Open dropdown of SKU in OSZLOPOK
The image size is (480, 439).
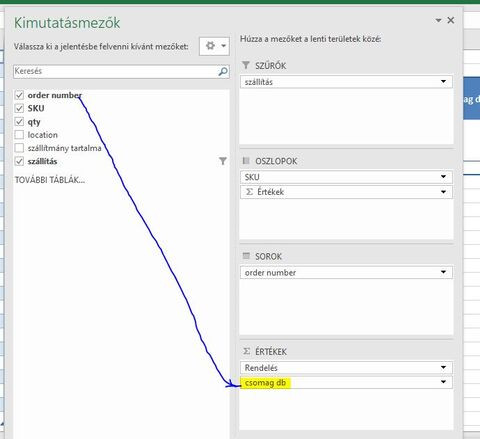point(443,177)
